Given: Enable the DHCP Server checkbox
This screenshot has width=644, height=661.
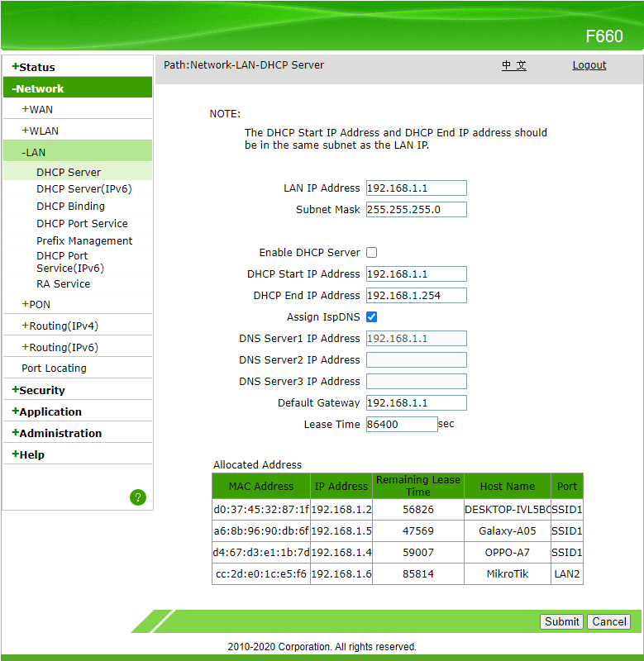Looking at the screenshot, I should [372, 253].
